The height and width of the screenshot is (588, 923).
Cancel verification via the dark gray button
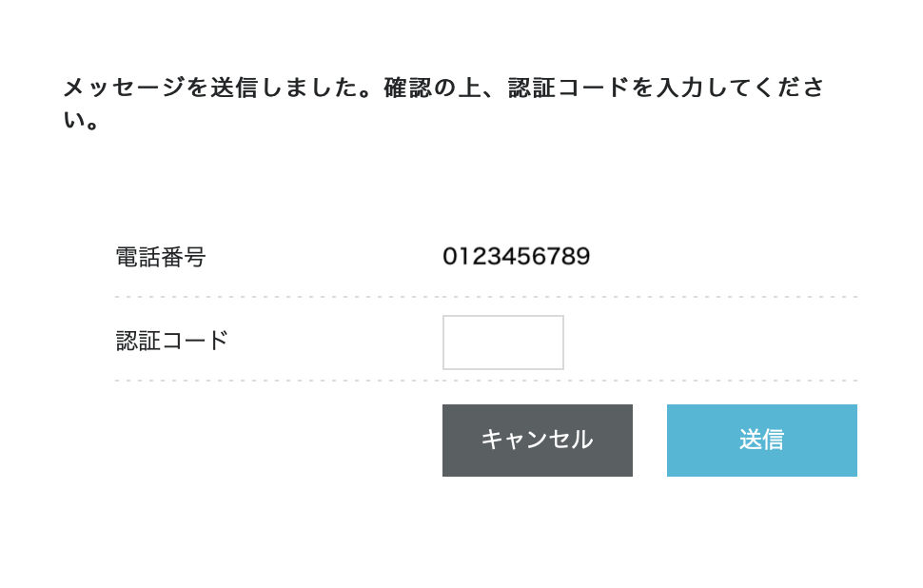coord(537,440)
